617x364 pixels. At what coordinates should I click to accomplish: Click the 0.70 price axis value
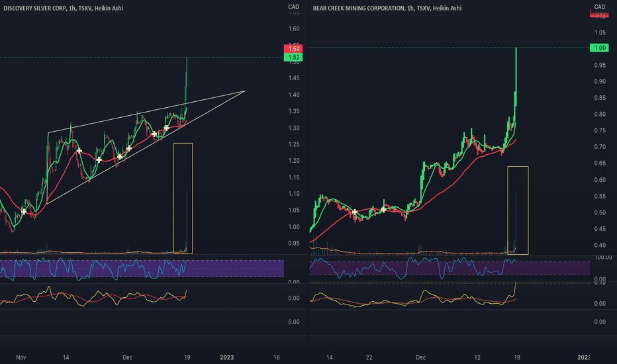(x=600, y=147)
